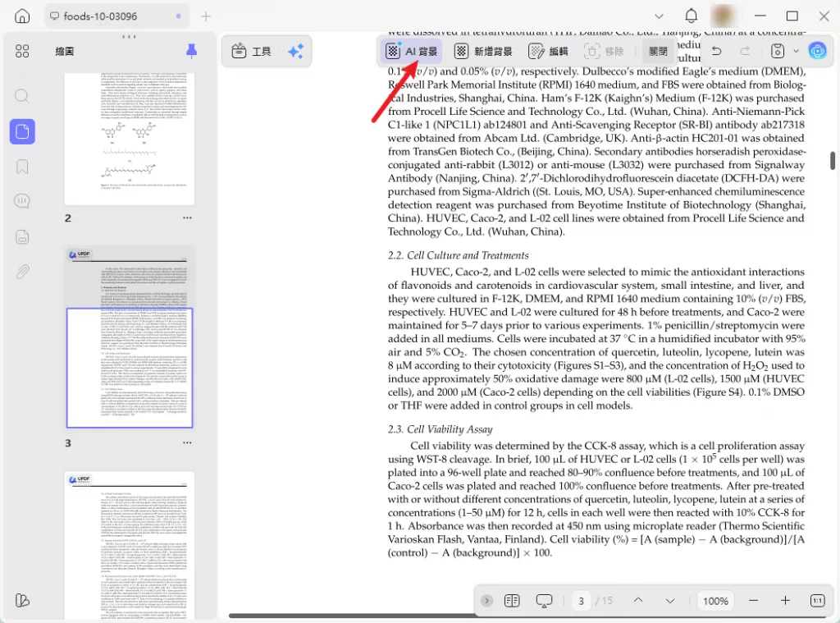The height and width of the screenshot is (623, 840).
Task: Select the search icon in left sidebar
Action: click(x=22, y=95)
